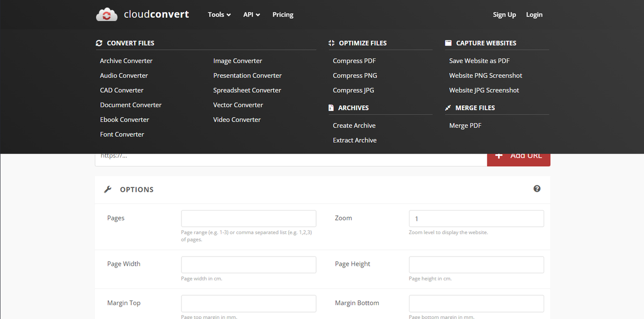Open the Archive Converter
The width and height of the screenshot is (644, 319).
tap(126, 61)
